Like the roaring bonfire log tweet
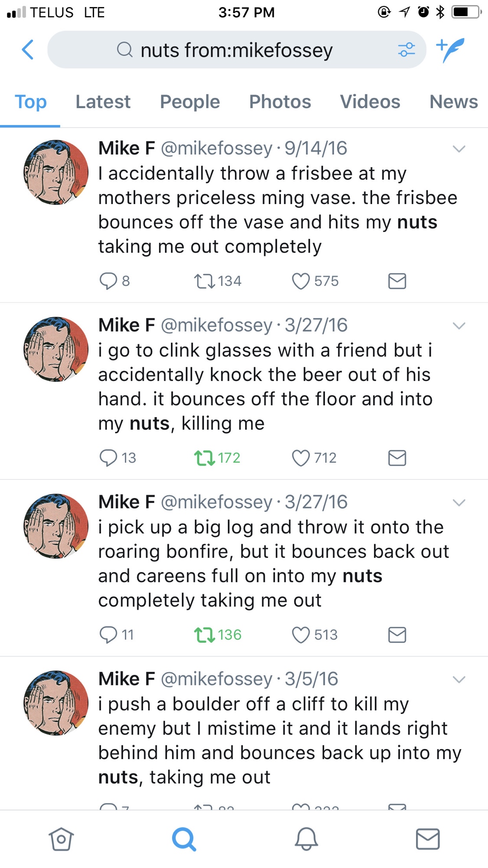Screen dimensions: 488x868 pyautogui.click(x=301, y=635)
